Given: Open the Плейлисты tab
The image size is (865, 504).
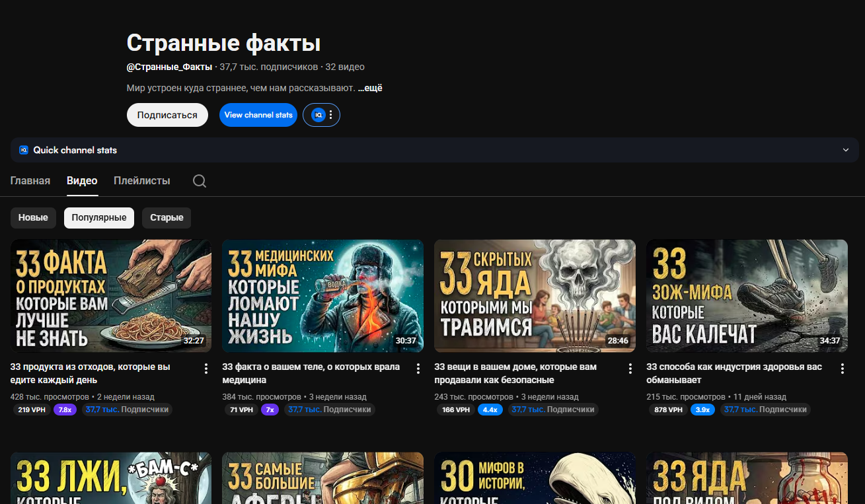Looking at the screenshot, I should coord(142,180).
